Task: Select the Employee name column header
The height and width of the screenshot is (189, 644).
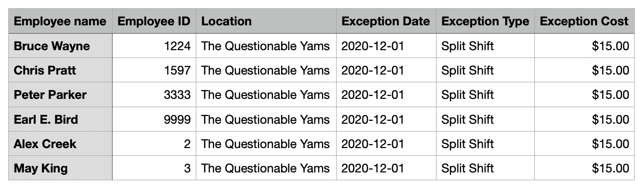Action: pyautogui.click(x=60, y=21)
